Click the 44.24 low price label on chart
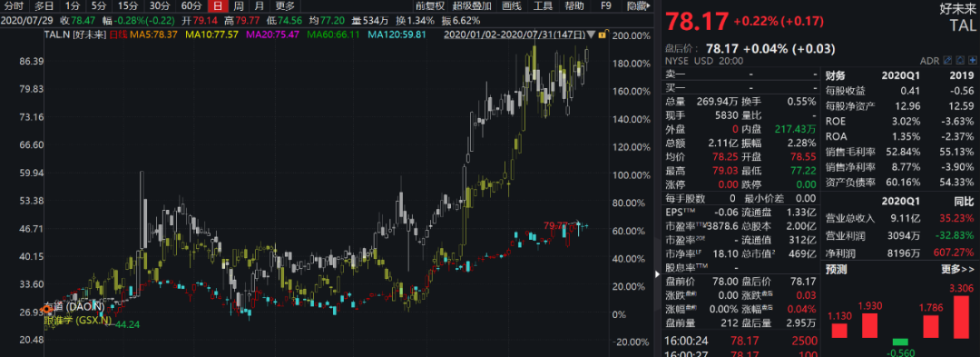980x357 pixels. [128, 324]
